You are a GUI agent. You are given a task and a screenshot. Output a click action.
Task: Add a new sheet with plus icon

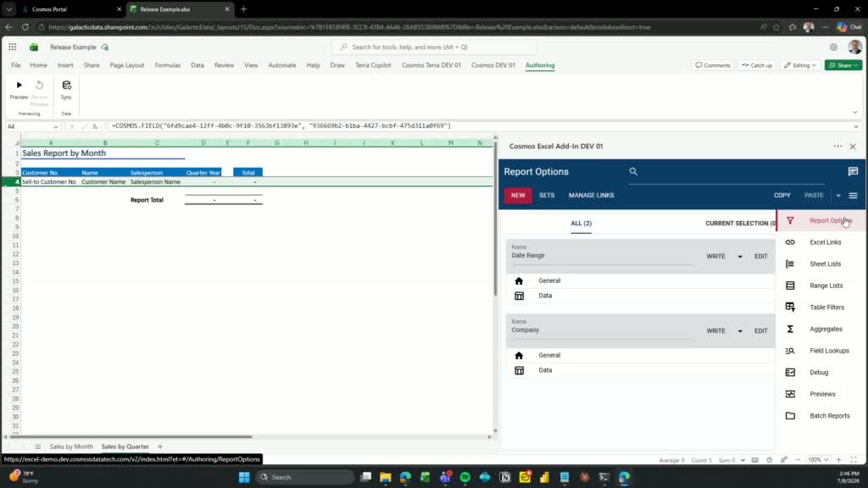tap(160, 446)
